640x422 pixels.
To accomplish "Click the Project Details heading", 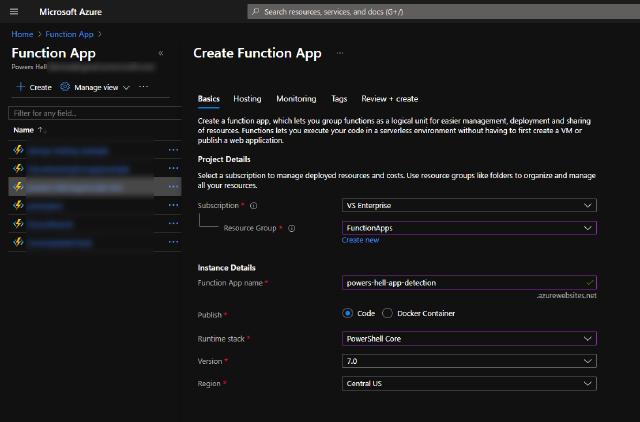I will point(224,159).
